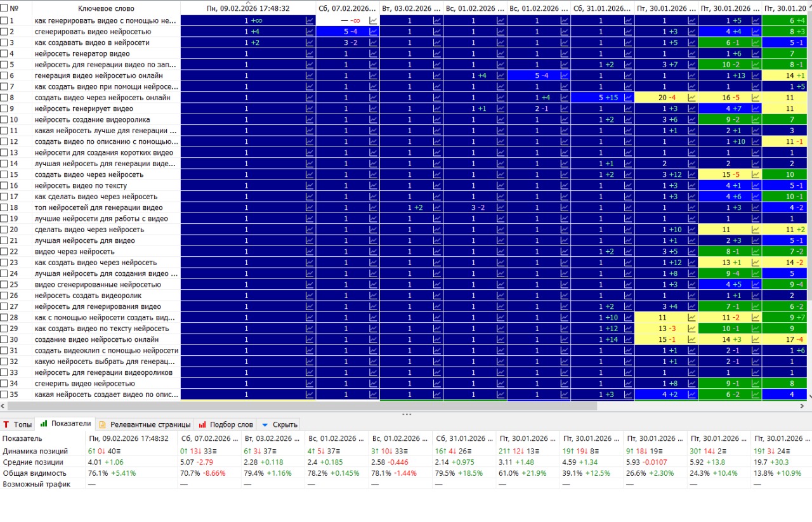Screen dimensions: 812x522
Task: Click the red bars icon of Подбор слов
Action: (202, 424)
